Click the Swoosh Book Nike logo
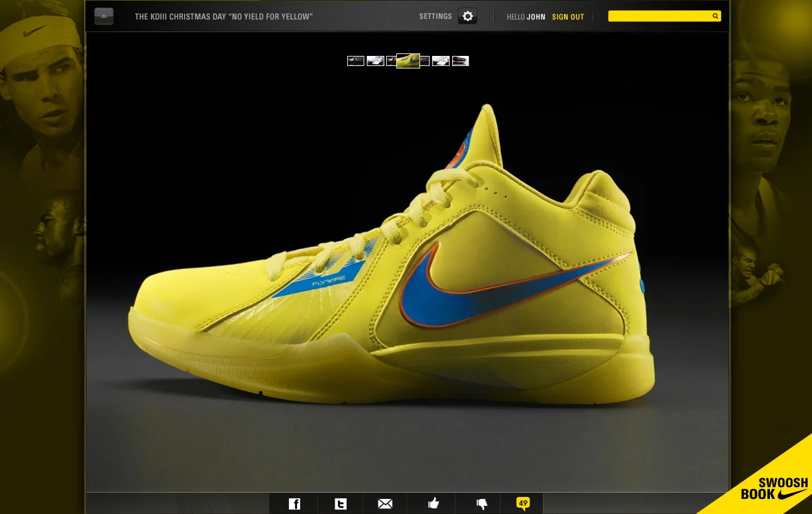Screen dimensions: 812x514 coord(774,488)
